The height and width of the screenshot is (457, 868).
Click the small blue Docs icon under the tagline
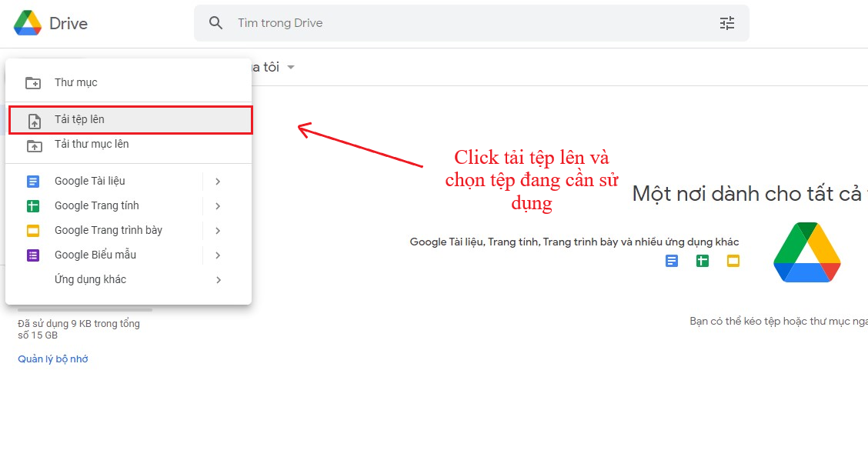[x=672, y=261]
